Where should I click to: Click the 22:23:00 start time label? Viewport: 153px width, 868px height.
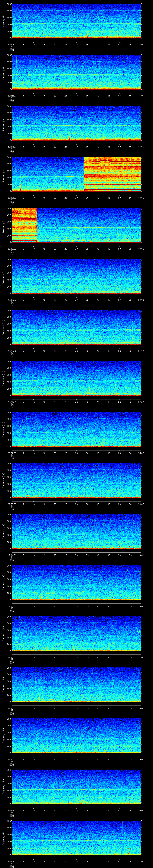coord(12,504)
